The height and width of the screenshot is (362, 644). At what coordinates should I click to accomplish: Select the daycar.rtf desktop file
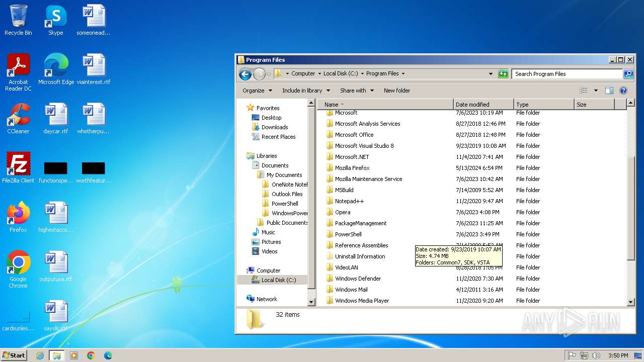tap(56, 119)
